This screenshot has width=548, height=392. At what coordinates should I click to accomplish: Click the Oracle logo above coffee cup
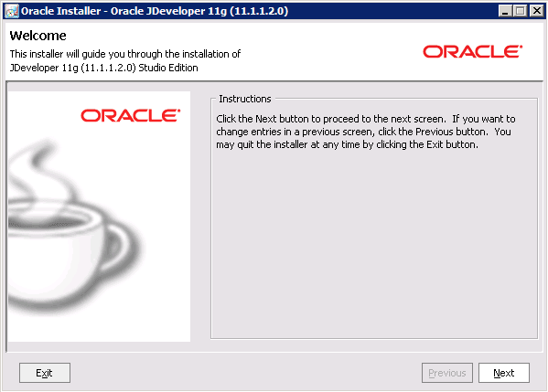130,115
